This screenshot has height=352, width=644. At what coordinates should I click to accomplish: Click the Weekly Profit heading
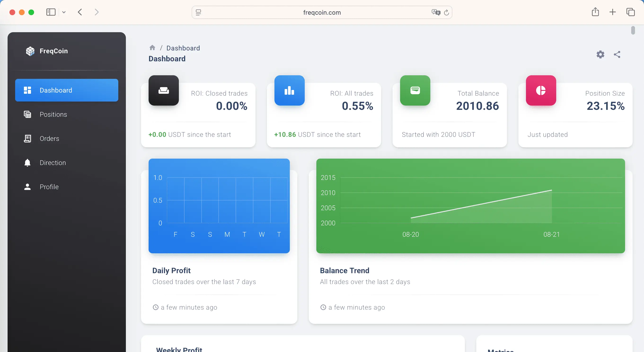(179, 349)
